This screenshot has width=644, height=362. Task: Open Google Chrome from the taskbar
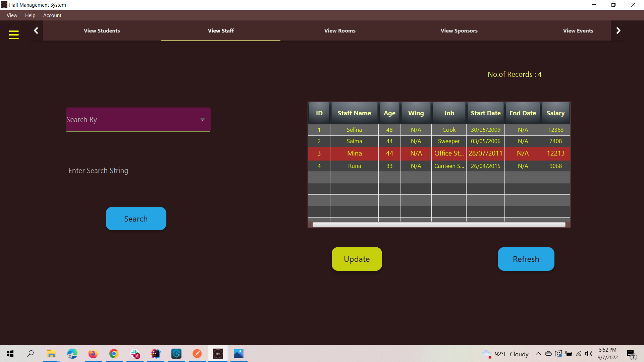[x=114, y=354]
